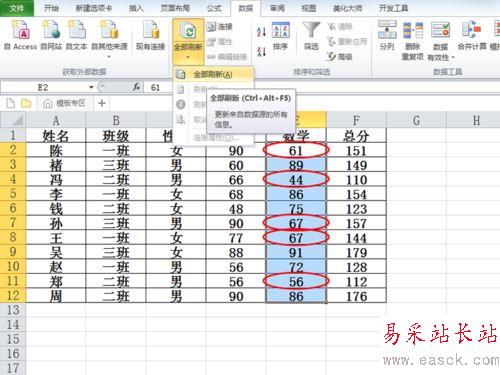Click the cell with value 44
Viewport: 500px width, 375px height.
pos(296,180)
